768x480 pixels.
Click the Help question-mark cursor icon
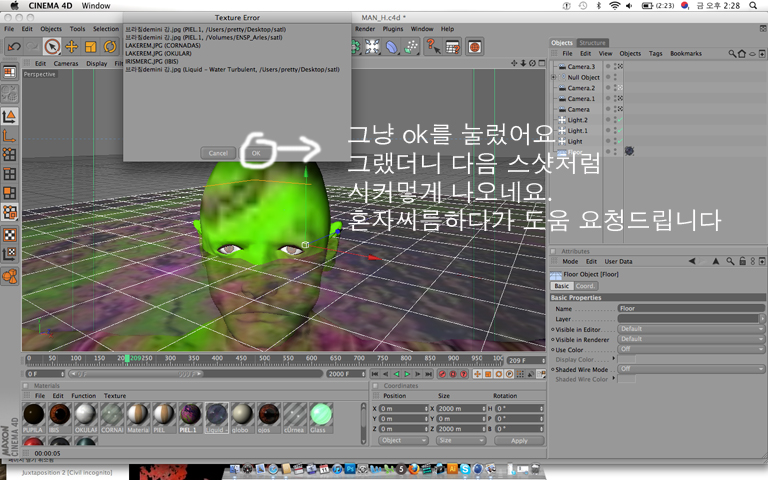(x=432, y=47)
